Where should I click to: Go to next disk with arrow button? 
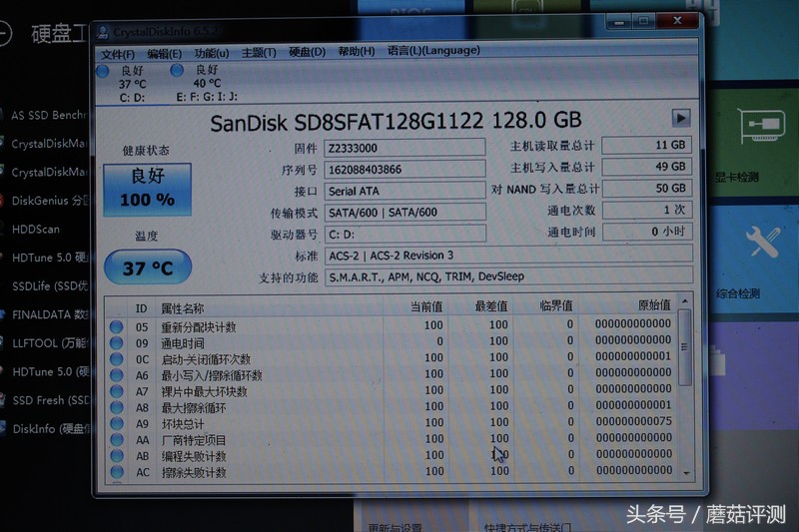point(681,118)
